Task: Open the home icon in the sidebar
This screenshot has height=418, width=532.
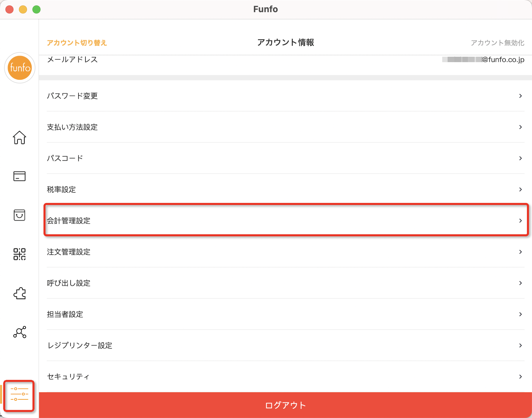Action: click(x=20, y=137)
